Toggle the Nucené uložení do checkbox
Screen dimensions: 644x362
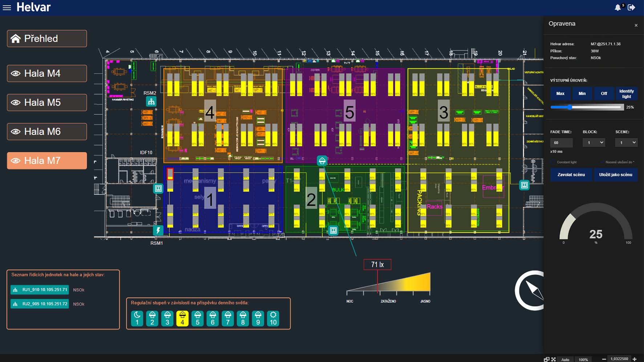[x=602, y=162]
